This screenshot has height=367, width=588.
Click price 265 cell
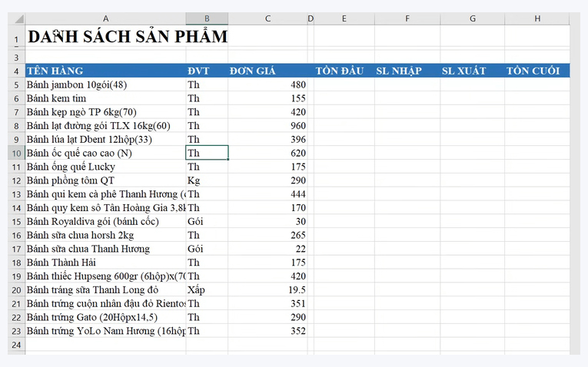point(267,235)
